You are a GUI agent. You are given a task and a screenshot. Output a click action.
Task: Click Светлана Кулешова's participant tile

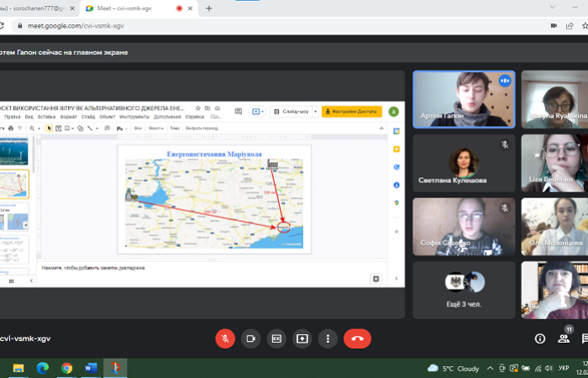464,162
